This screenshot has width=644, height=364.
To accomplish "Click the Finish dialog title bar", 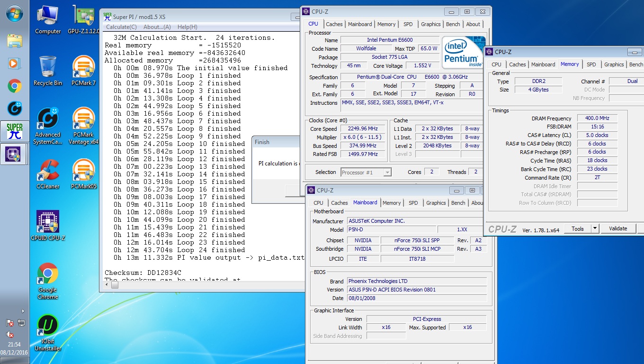I will [277, 142].
